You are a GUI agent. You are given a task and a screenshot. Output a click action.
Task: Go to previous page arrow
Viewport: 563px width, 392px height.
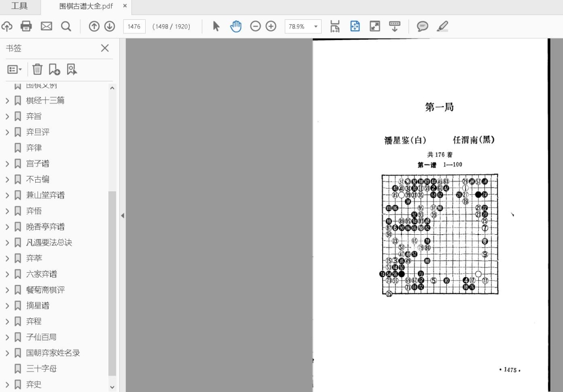coord(94,26)
